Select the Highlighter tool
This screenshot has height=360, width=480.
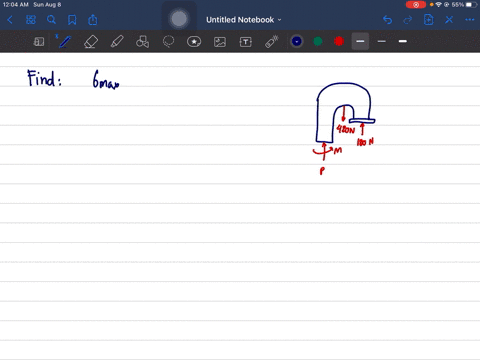[117, 42]
